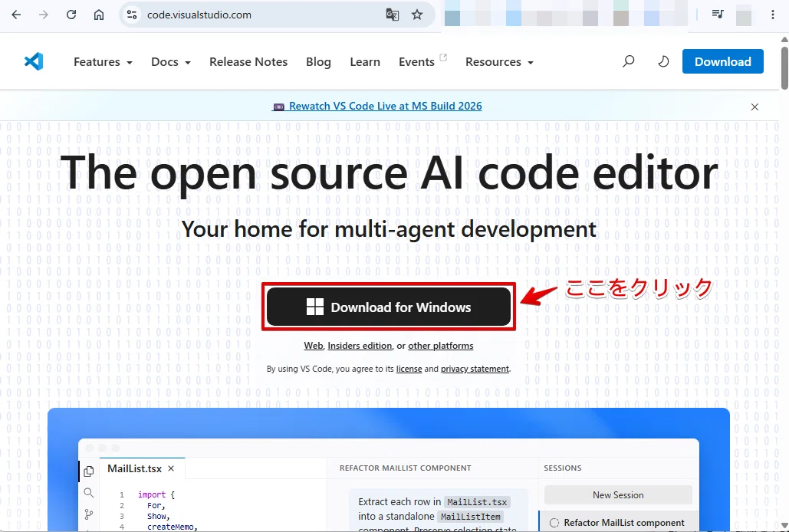Viewport: 789px width, 532px height.
Task: Open the site search magnifier icon
Action: point(628,61)
